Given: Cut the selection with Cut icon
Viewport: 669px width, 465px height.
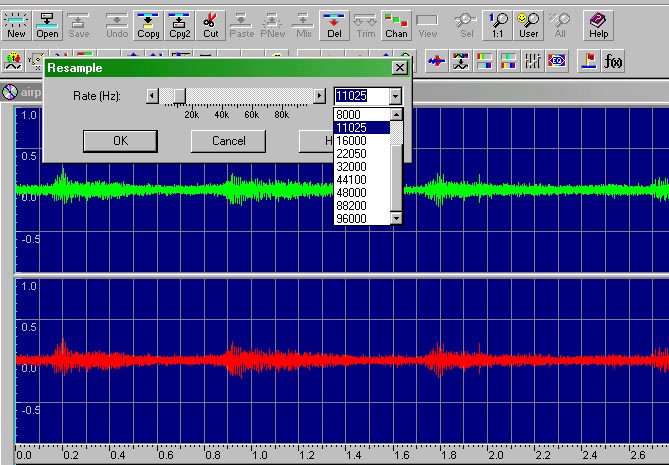Looking at the screenshot, I should (x=211, y=26).
